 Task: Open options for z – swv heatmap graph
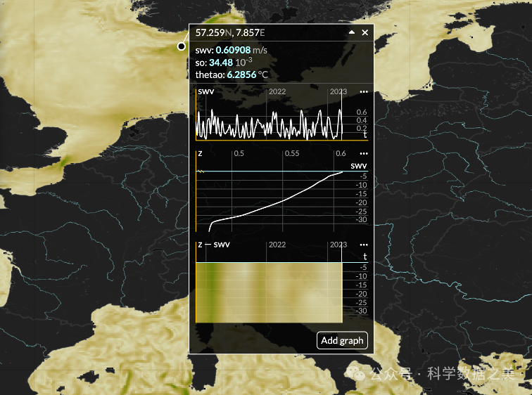(x=364, y=245)
